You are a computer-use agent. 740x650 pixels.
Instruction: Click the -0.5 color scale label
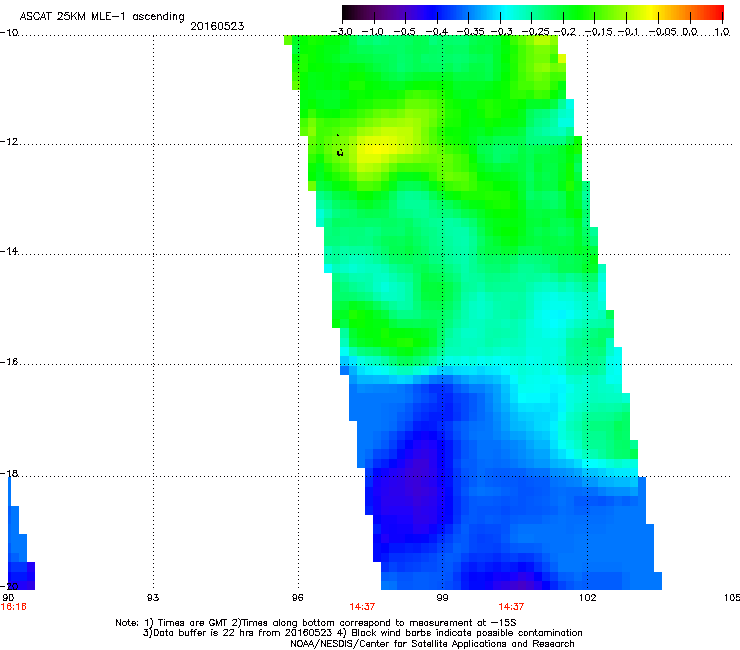(404, 32)
